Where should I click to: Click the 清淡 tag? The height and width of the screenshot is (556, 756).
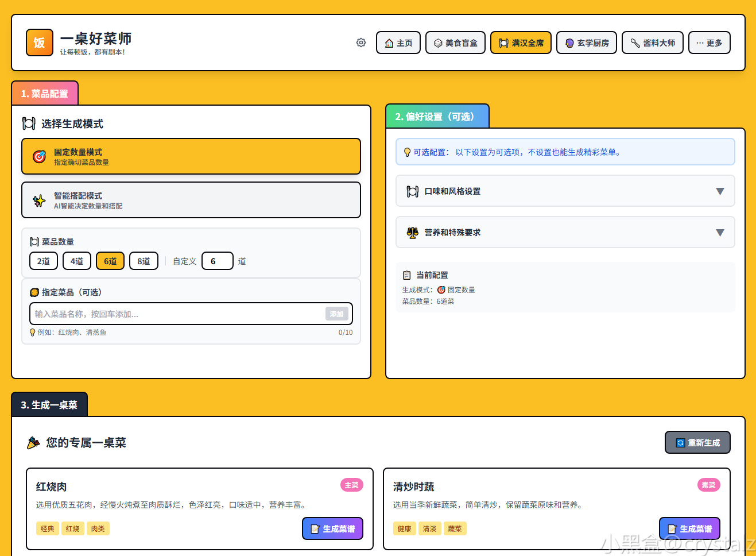430,528
